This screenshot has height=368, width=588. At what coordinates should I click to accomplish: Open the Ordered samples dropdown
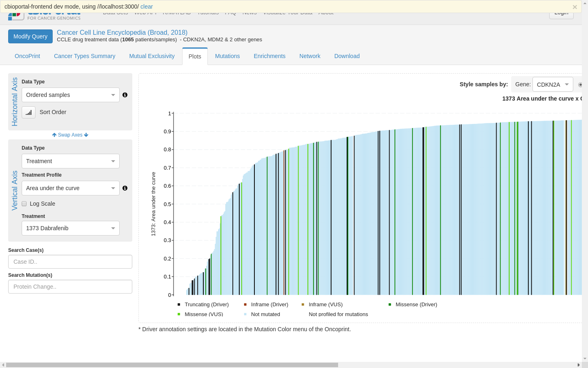(x=70, y=95)
